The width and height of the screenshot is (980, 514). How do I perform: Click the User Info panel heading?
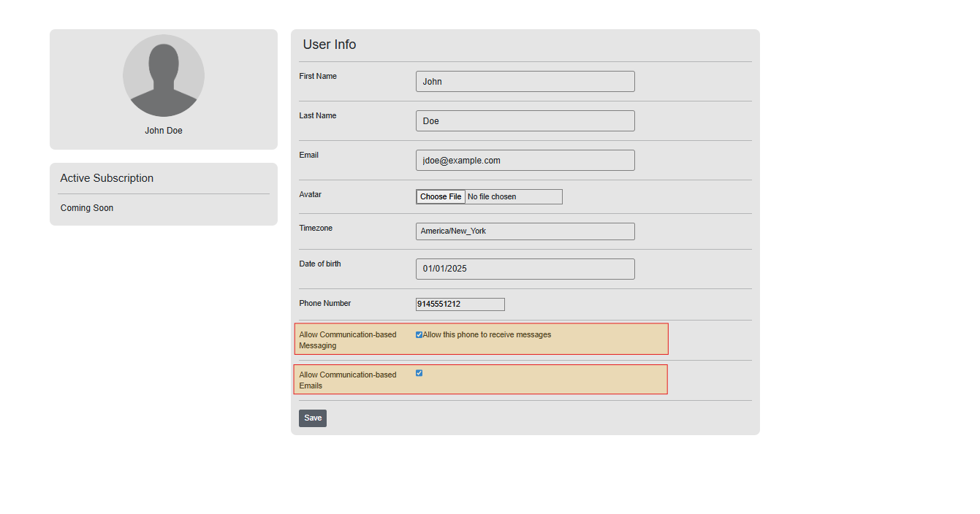(x=330, y=45)
